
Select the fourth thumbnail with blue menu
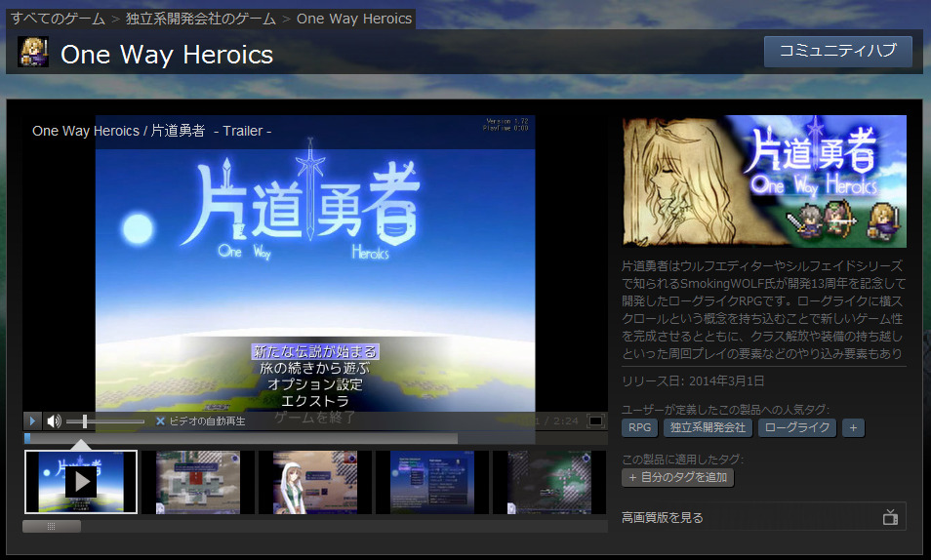point(432,482)
